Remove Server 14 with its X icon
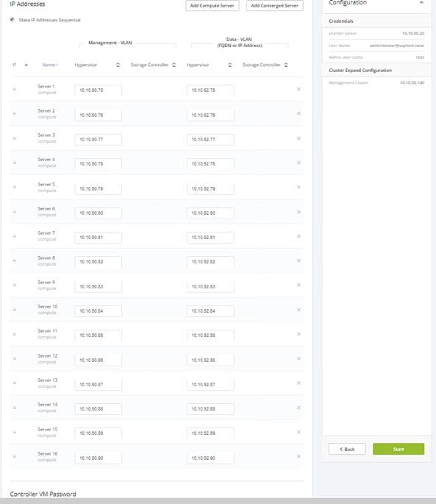The width and height of the screenshot is (436, 504). coord(299,408)
